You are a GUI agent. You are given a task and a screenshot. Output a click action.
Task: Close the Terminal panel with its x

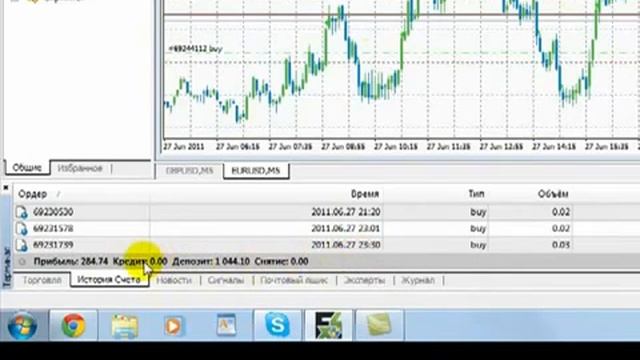click(x=6, y=188)
